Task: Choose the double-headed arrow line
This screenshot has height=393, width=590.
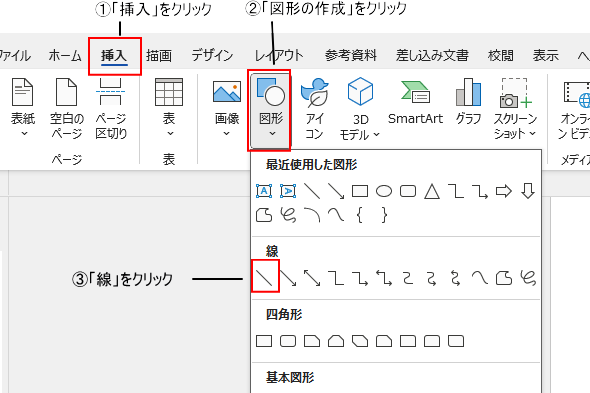Action: click(312, 278)
